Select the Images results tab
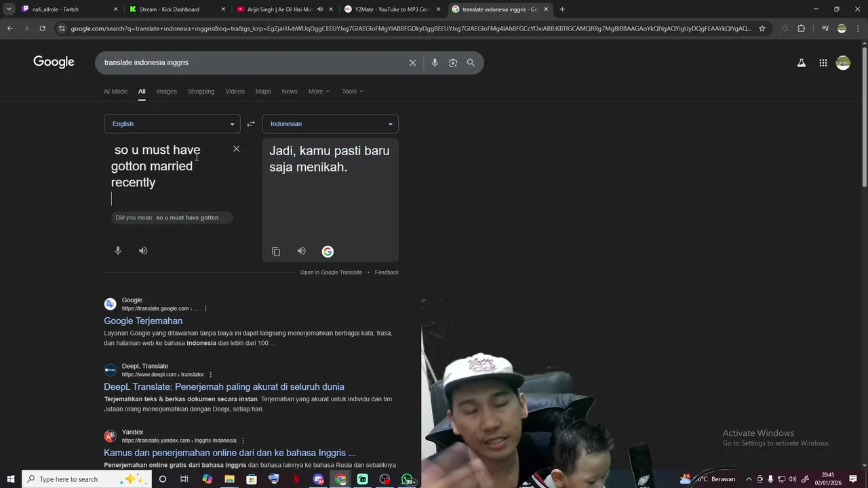868x488 pixels. click(x=166, y=91)
